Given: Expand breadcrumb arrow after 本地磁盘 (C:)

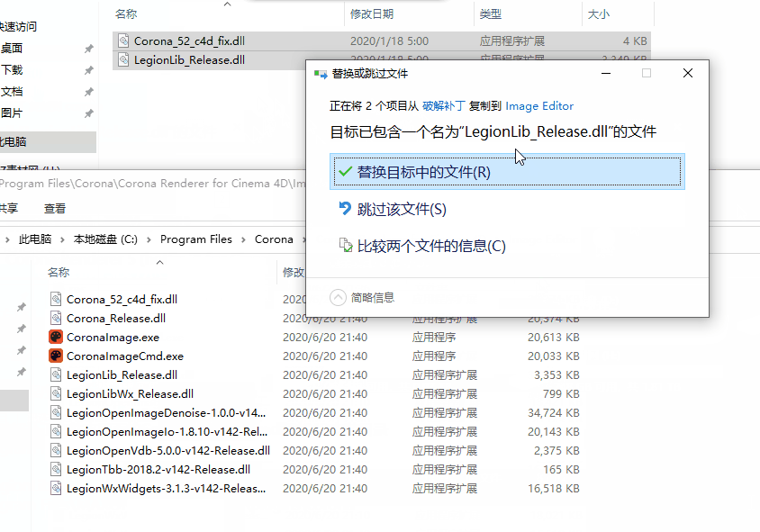Looking at the screenshot, I should [149, 239].
